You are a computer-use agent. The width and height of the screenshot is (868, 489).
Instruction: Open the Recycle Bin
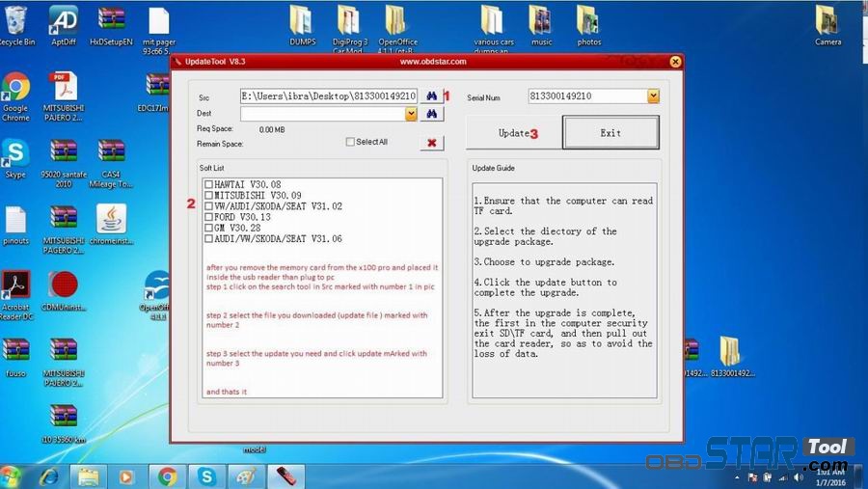(x=14, y=21)
